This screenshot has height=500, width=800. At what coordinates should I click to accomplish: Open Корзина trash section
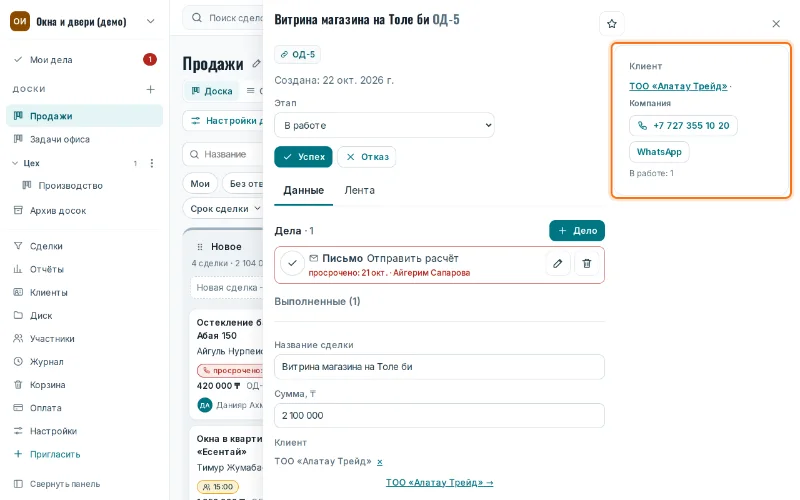[85, 385]
